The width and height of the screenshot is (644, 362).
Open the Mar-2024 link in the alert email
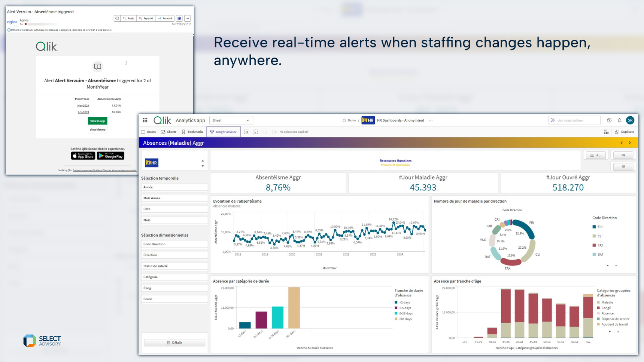[83, 106]
